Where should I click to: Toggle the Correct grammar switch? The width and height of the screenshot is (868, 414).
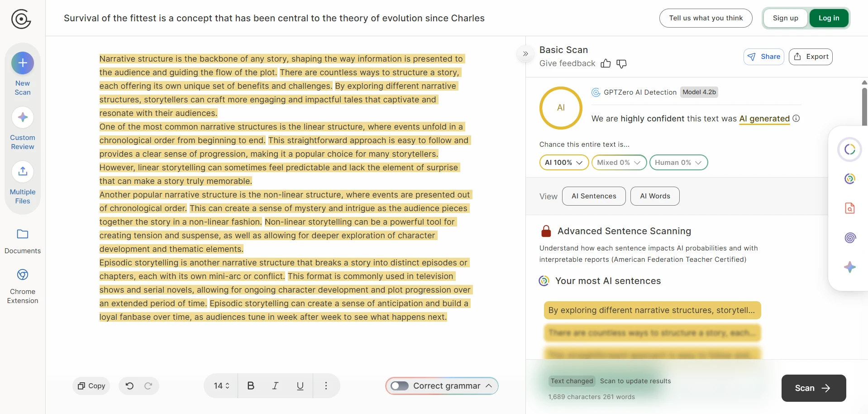tap(400, 386)
